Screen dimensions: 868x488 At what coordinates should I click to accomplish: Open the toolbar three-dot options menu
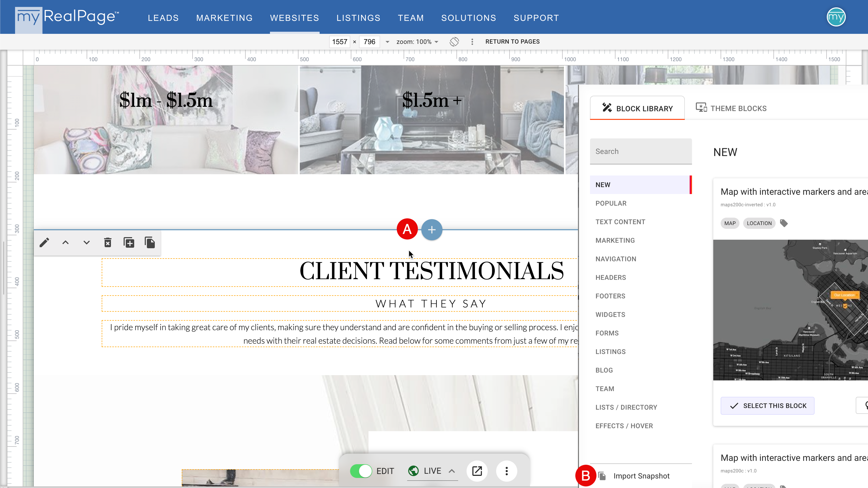pyautogui.click(x=472, y=42)
